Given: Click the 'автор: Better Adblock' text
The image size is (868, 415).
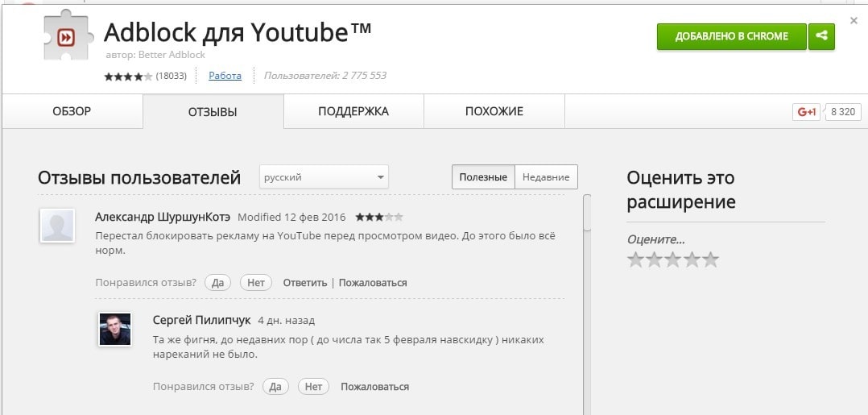Looking at the screenshot, I should (155, 55).
